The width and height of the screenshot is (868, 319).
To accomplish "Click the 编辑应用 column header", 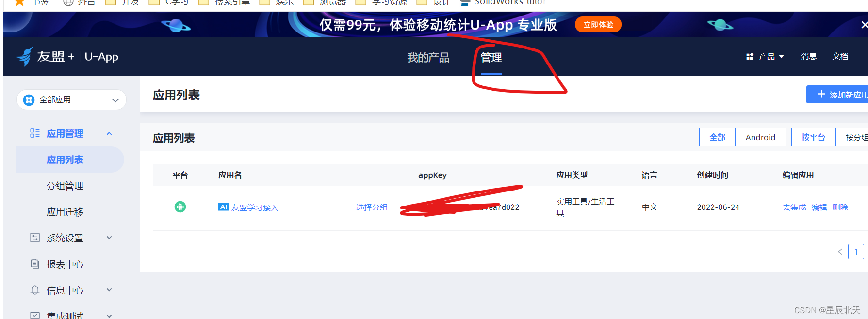I will pyautogui.click(x=798, y=175).
